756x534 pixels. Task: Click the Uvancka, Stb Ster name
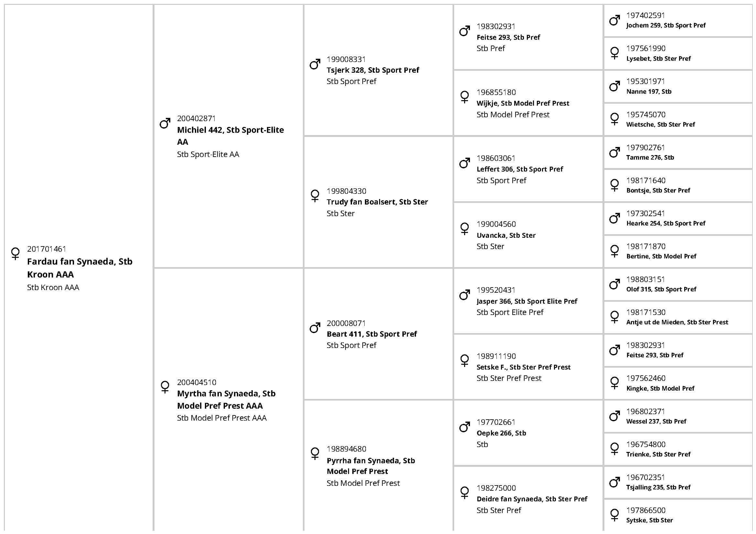pos(506,235)
